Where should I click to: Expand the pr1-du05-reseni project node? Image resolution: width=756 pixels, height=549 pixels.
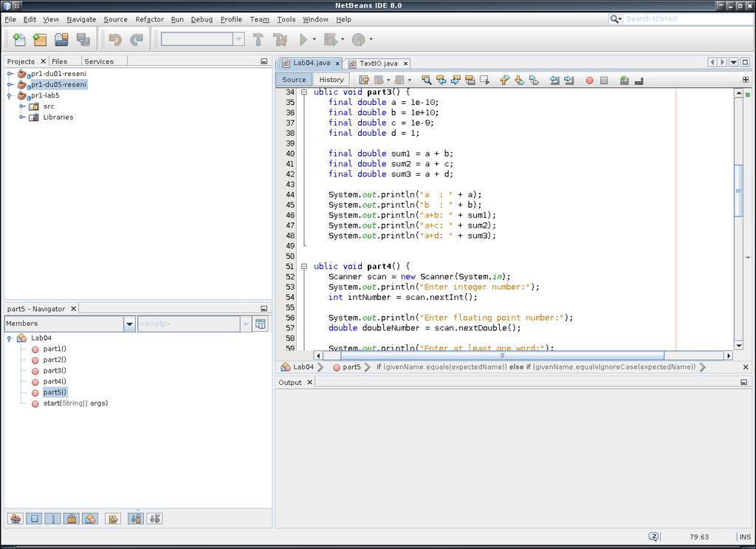tap(10, 84)
